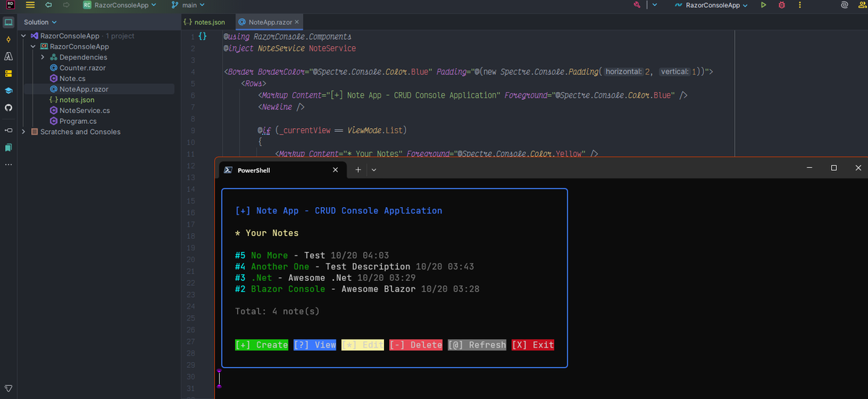Open the yellow database sidebar icon

[x=9, y=73]
